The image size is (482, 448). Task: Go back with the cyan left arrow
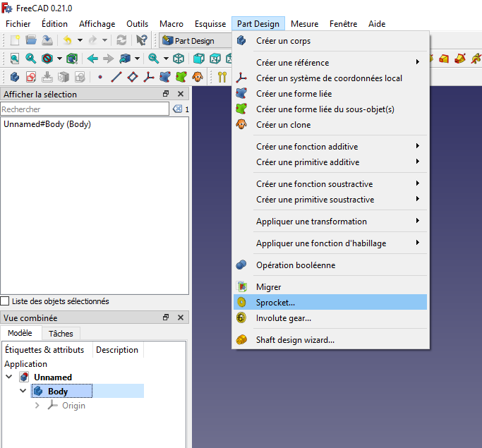pos(92,59)
